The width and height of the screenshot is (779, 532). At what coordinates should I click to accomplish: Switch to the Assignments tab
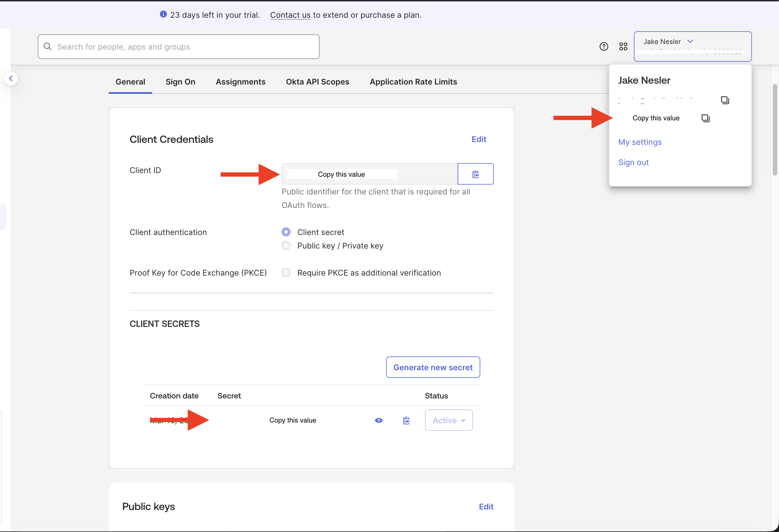[x=241, y=81]
